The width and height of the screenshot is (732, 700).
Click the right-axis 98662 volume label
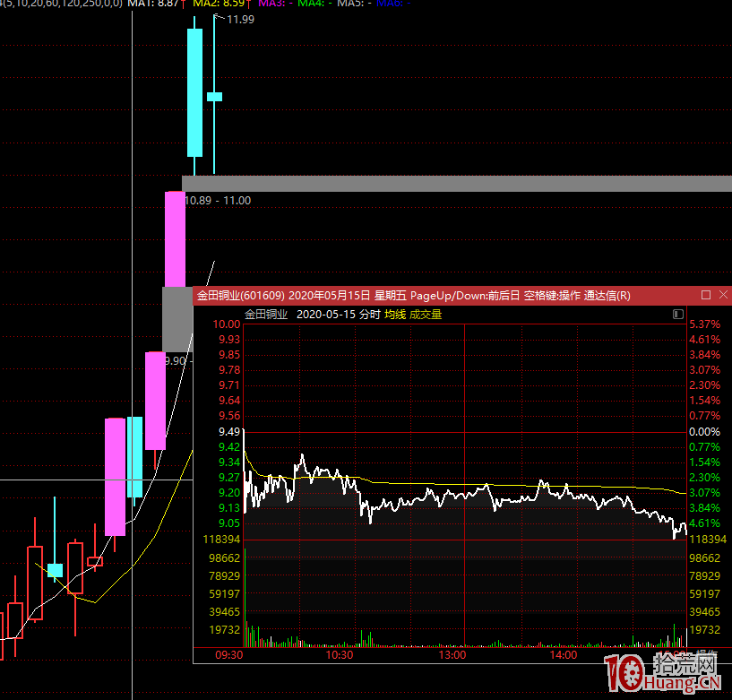tap(704, 558)
